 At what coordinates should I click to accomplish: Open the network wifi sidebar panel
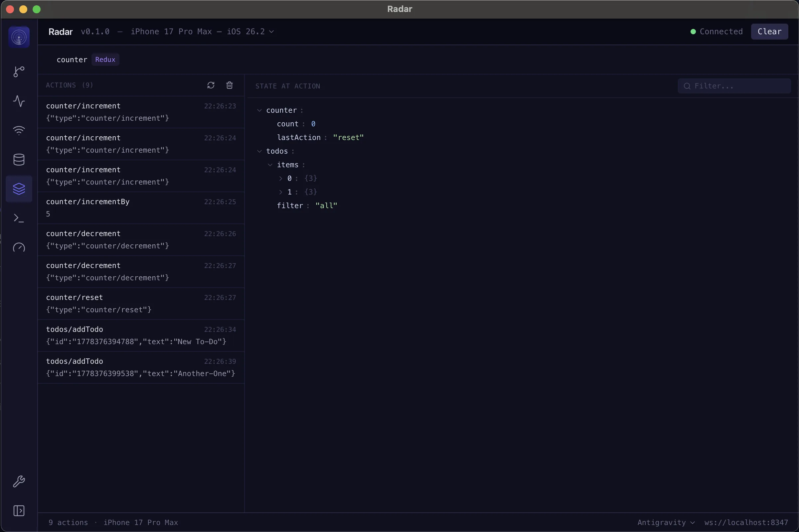coord(19,130)
